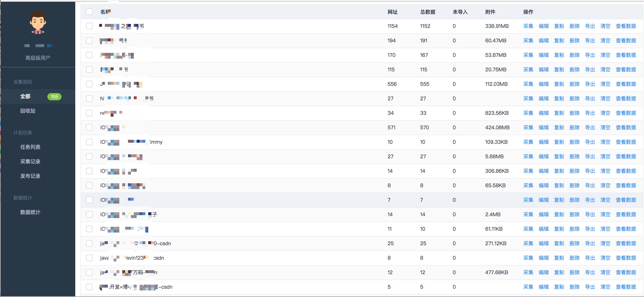Image resolution: width=644 pixels, height=297 pixels.
Task: Click 编辑 link in the 60.47MB row
Action: [543, 41]
